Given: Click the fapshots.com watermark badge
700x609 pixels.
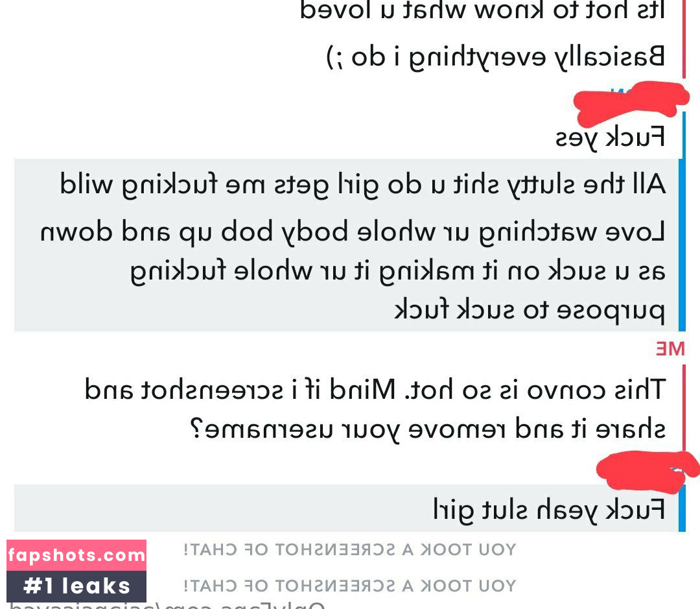Looking at the screenshot, I should 76,555.
